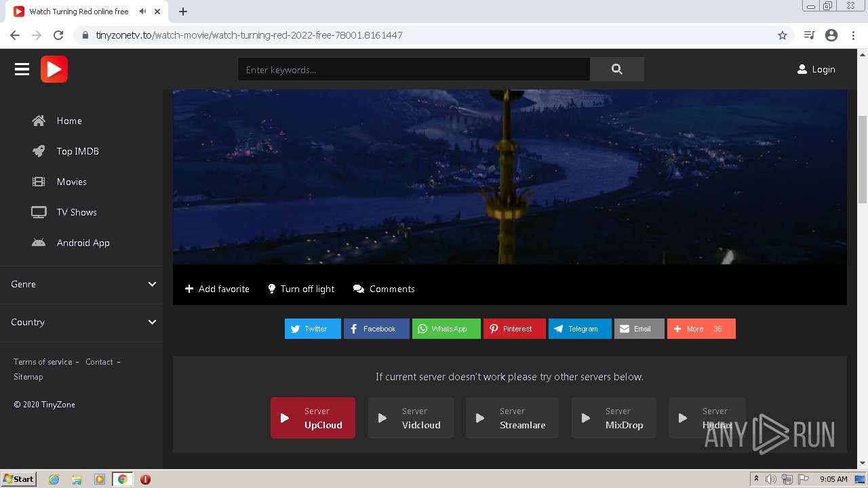Viewport: 868px width, 488px height.
Task: Open Terms of service link
Action: click(x=43, y=362)
